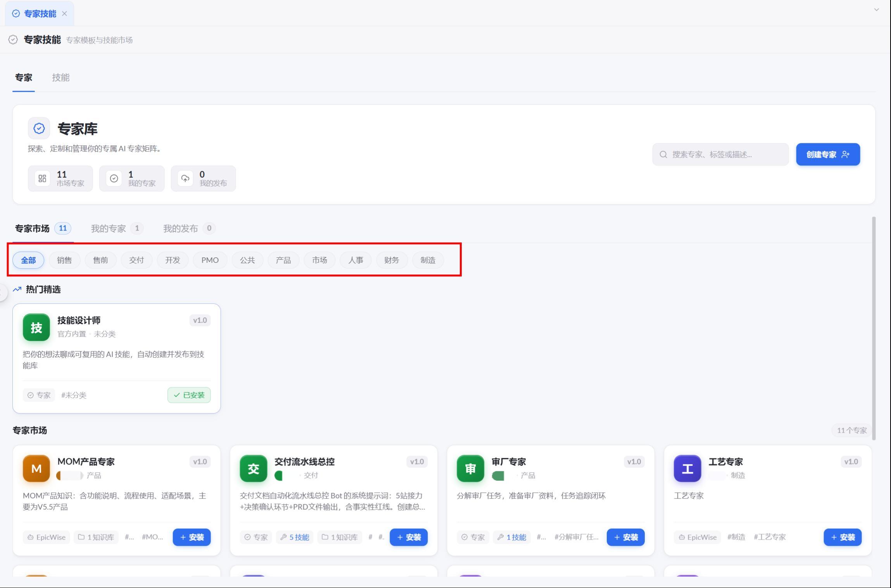Filter experts by 人事

356,260
